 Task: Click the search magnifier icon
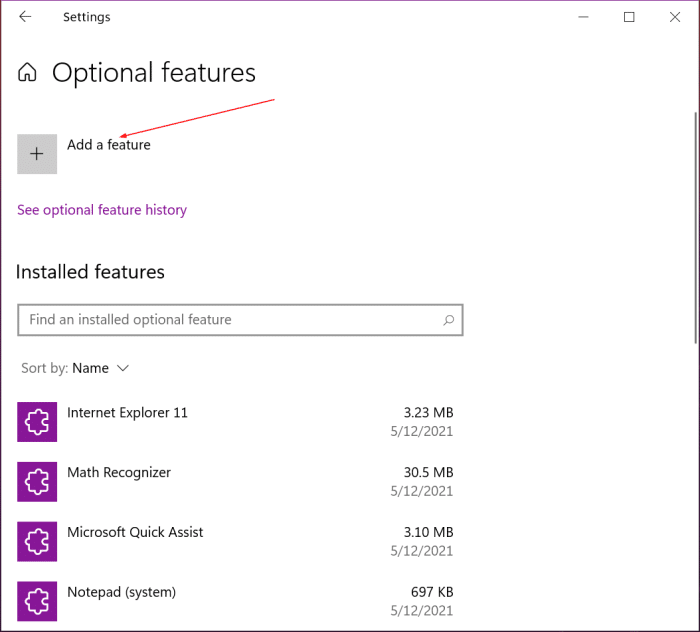click(449, 320)
